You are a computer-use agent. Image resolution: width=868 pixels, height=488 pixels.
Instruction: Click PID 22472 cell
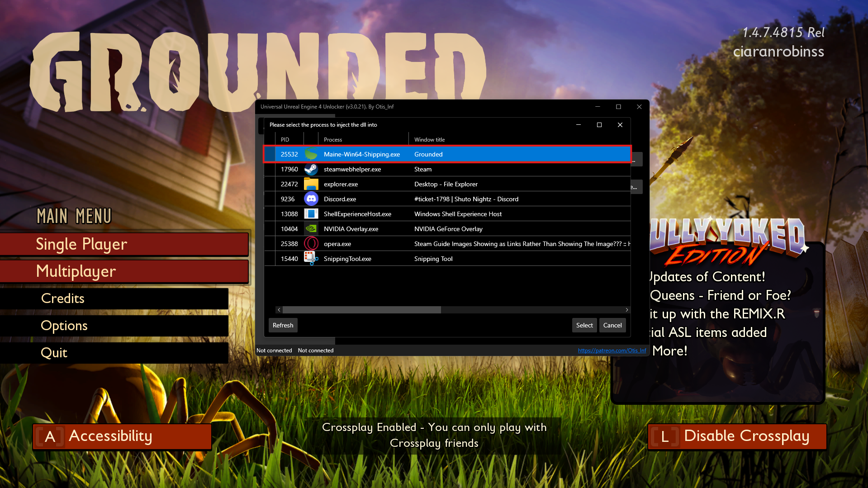click(289, 184)
